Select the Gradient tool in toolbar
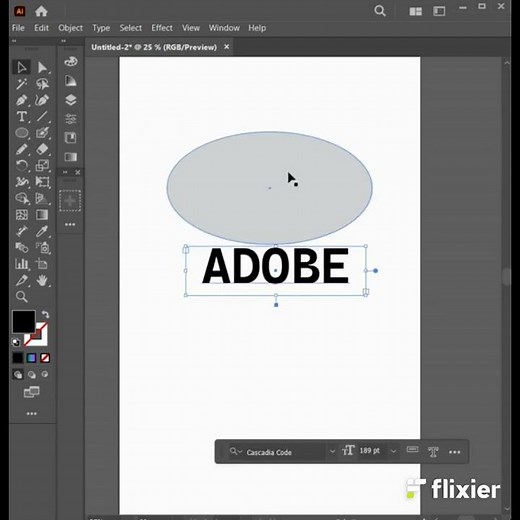The height and width of the screenshot is (520, 520). [x=42, y=215]
